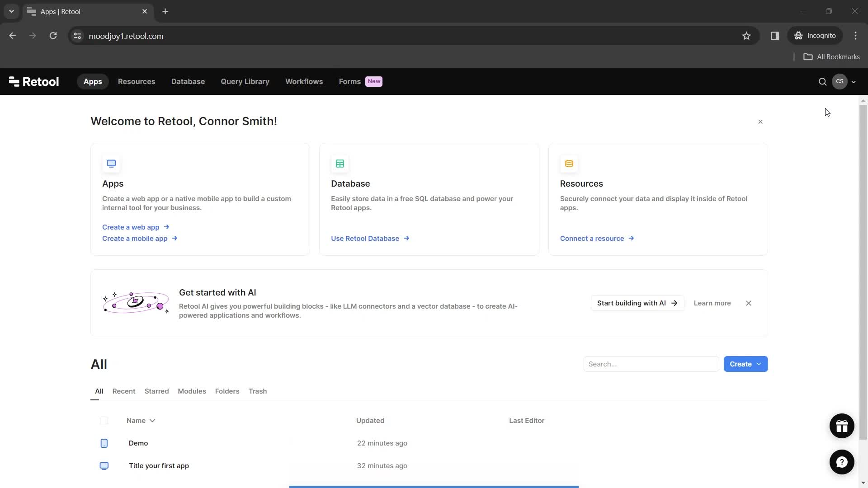The height and width of the screenshot is (488, 868).
Task: Click the address bar URL
Action: point(126,36)
